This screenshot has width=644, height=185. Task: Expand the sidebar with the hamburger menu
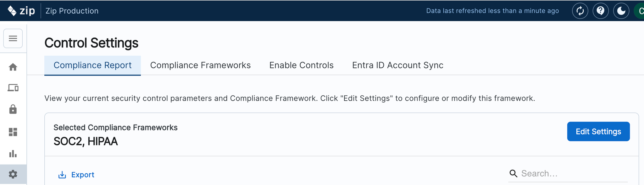(13, 38)
